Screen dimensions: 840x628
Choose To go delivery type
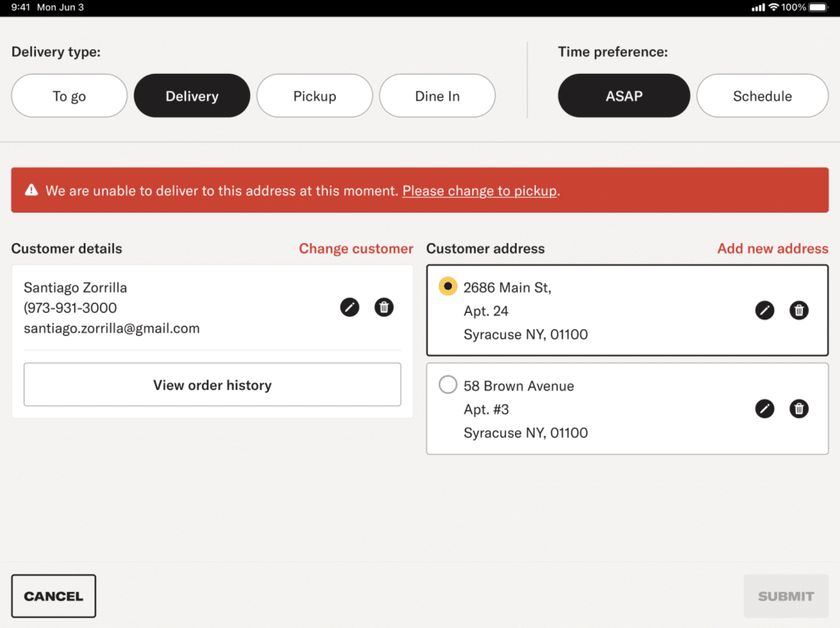pyautogui.click(x=69, y=96)
